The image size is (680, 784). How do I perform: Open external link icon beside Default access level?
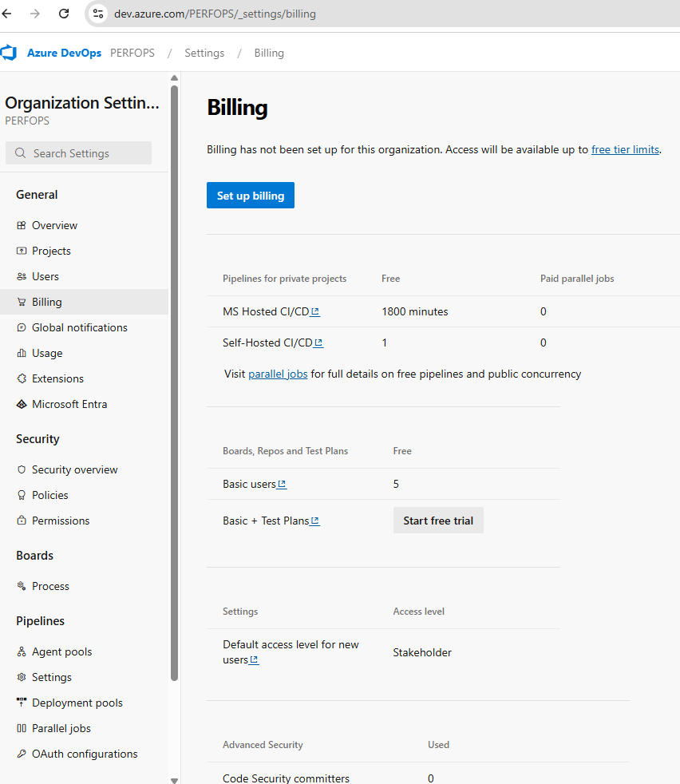pos(254,659)
